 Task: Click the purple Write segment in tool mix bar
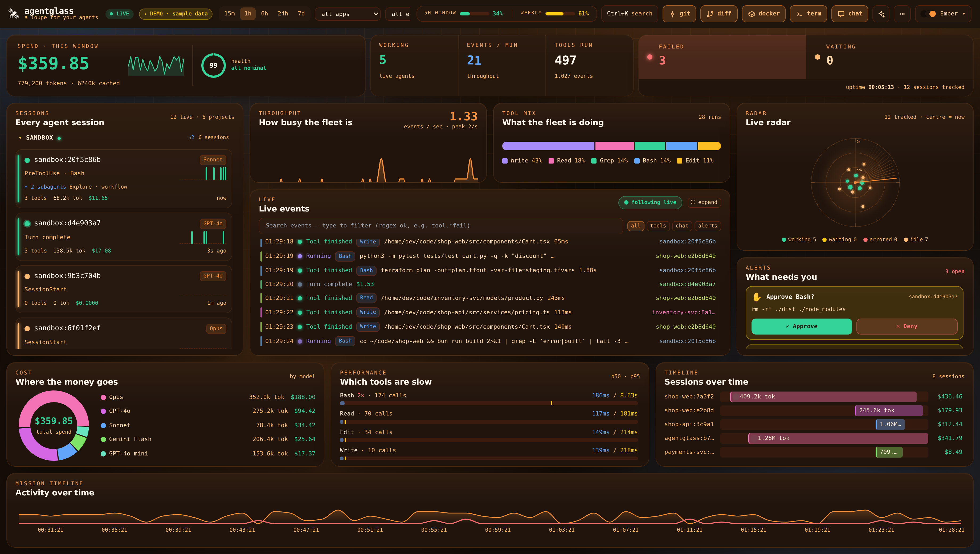tap(548, 146)
